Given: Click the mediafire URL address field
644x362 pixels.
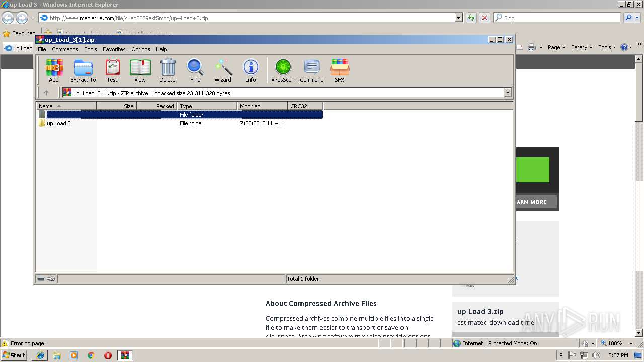Looking at the screenshot, I should pos(247,18).
